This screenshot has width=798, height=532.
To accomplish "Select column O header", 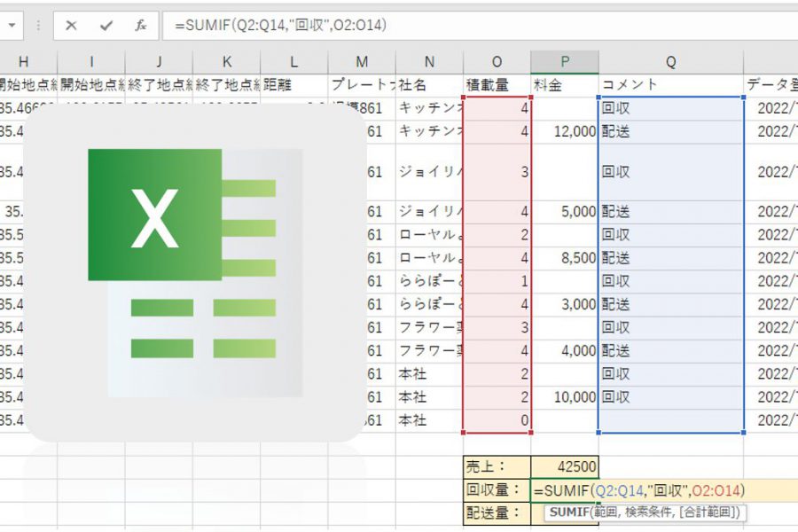I will click(x=497, y=61).
